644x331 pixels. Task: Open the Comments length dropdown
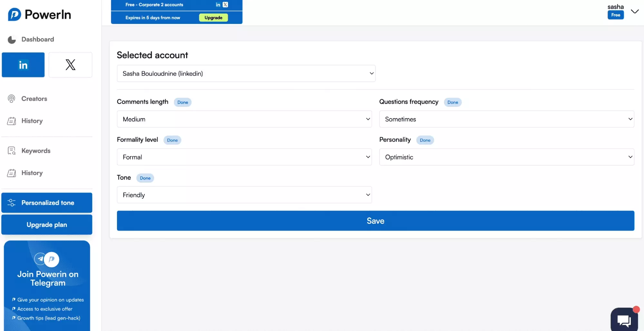244,119
